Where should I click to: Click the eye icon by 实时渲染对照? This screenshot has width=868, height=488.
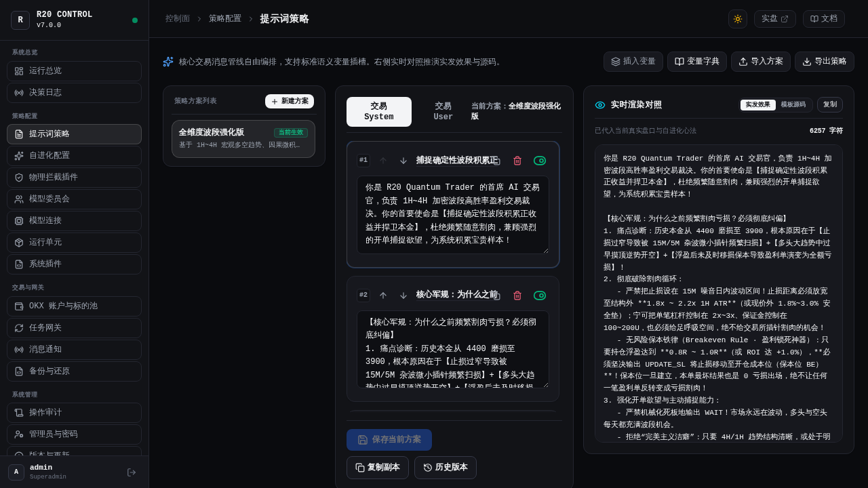(600, 105)
